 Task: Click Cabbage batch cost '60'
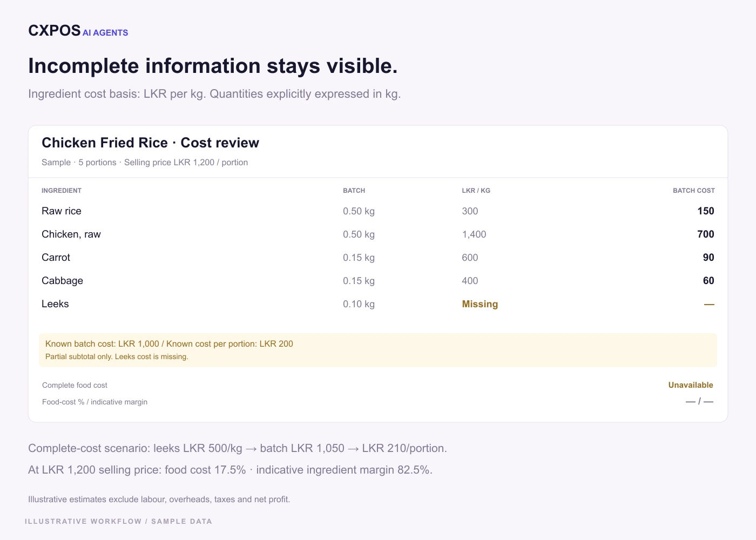(708, 281)
